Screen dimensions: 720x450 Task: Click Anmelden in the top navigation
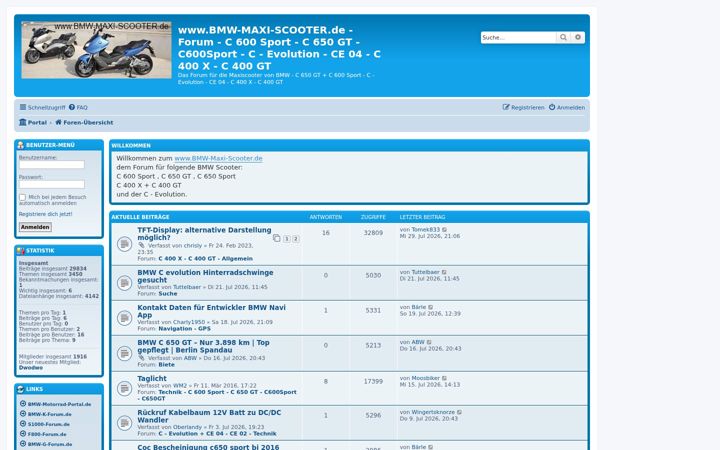pos(567,107)
